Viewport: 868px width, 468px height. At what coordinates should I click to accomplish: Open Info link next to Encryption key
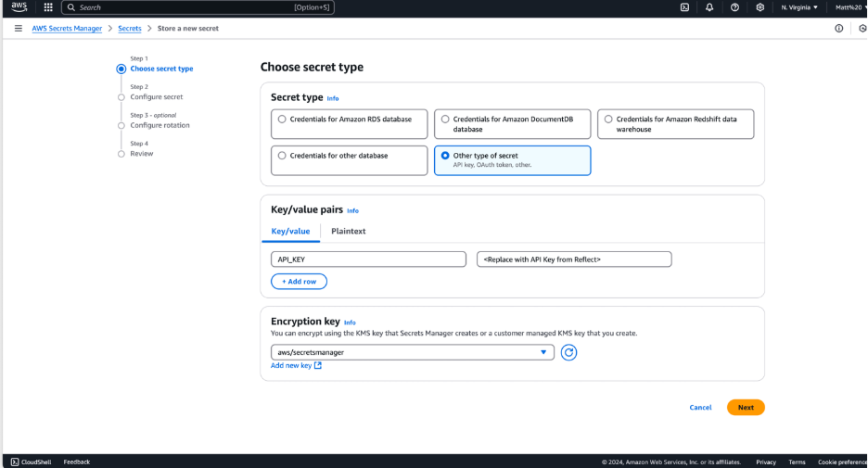point(350,323)
